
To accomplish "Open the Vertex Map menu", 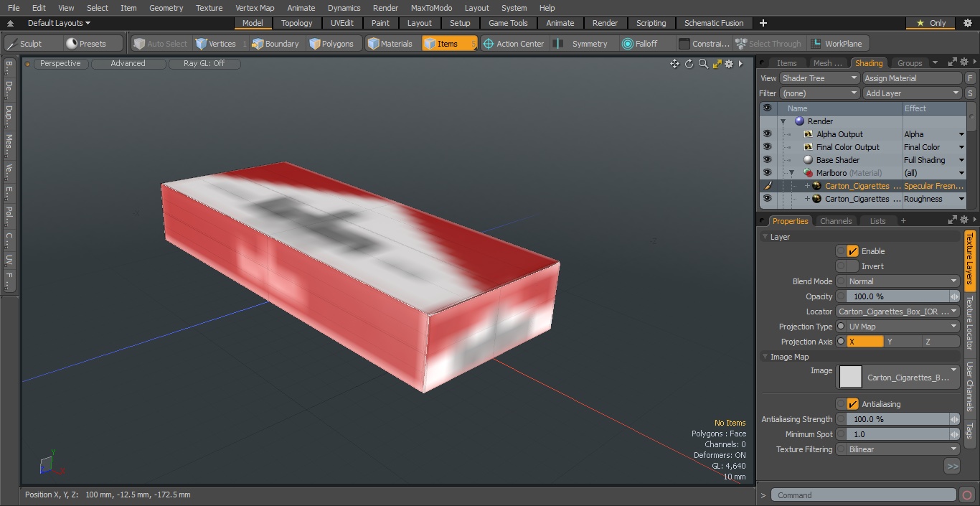I will pos(255,8).
